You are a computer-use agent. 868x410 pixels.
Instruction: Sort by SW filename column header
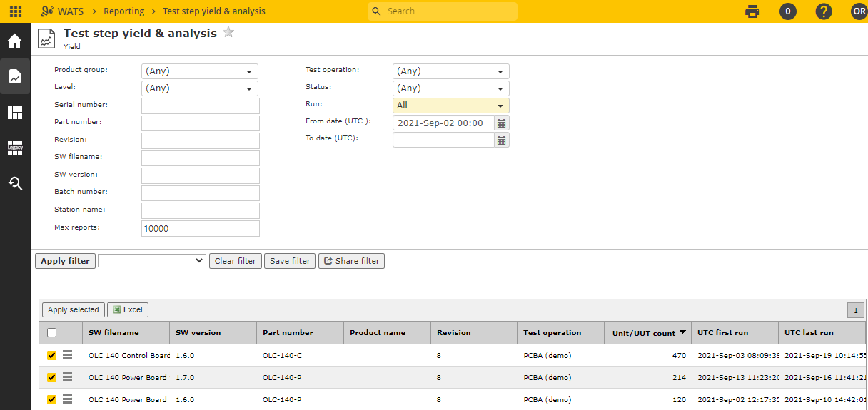[x=126, y=332]
